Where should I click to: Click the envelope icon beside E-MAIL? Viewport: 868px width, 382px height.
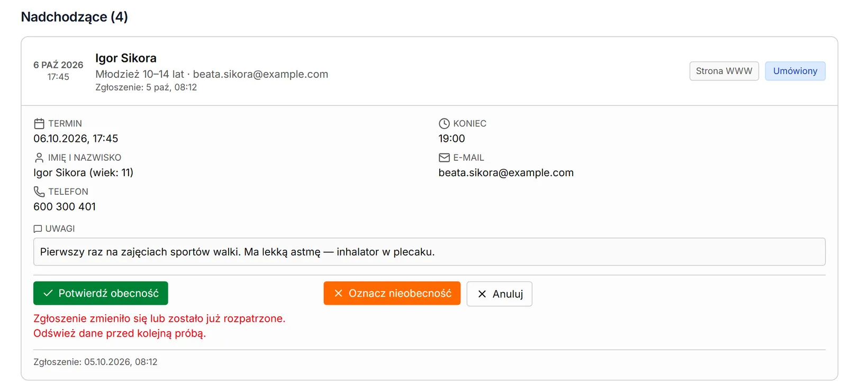444,158
